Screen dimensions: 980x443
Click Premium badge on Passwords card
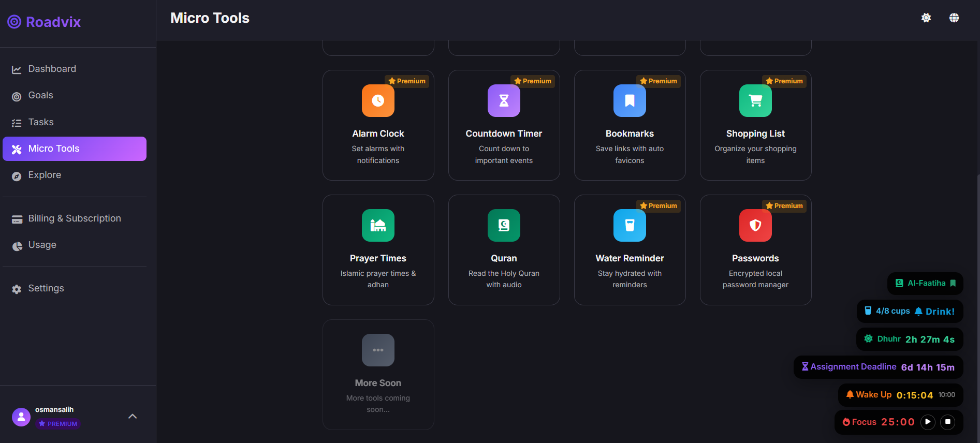point(784,206)
